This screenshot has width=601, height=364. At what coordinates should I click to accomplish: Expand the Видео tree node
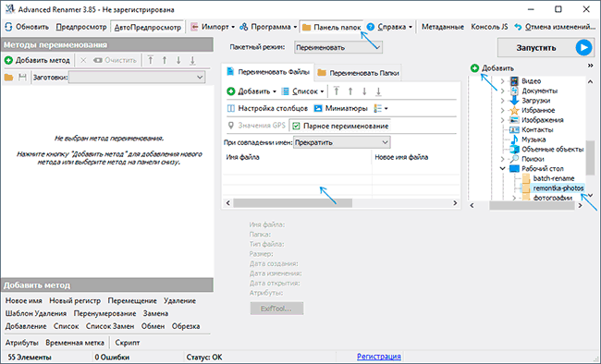[x=502, y=81]
